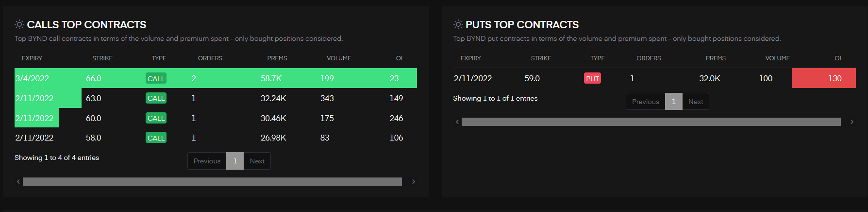
Task: Sort calls table by EXPIRY column
Action: coord(32,58)
